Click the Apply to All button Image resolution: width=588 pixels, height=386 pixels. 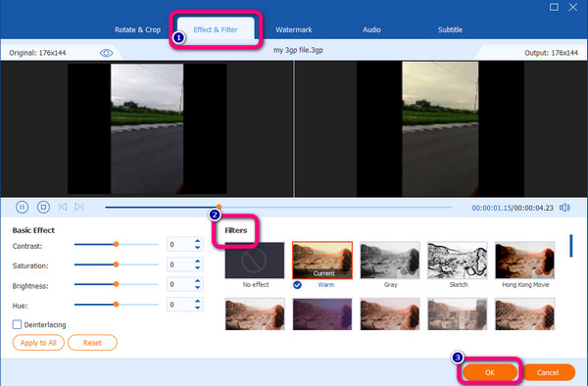pyautogui.click(x=38, y=343)
